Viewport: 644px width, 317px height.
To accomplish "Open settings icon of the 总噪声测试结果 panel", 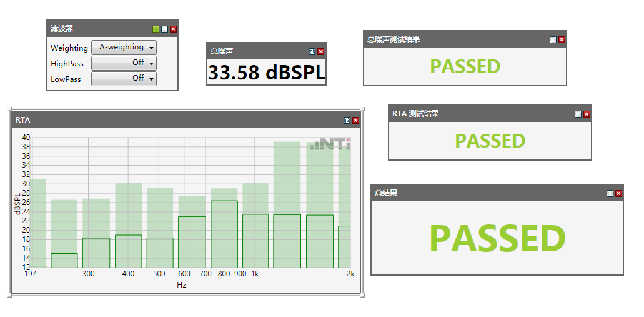I will point(553,39).
